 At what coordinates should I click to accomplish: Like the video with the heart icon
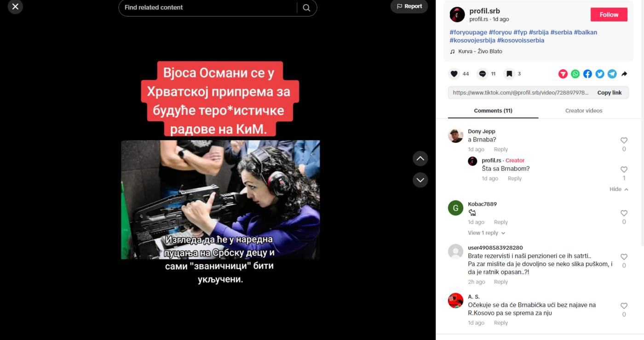(454, 74)
